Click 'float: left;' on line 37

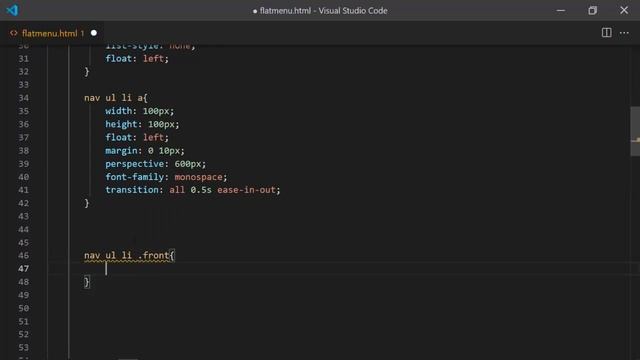137,137
